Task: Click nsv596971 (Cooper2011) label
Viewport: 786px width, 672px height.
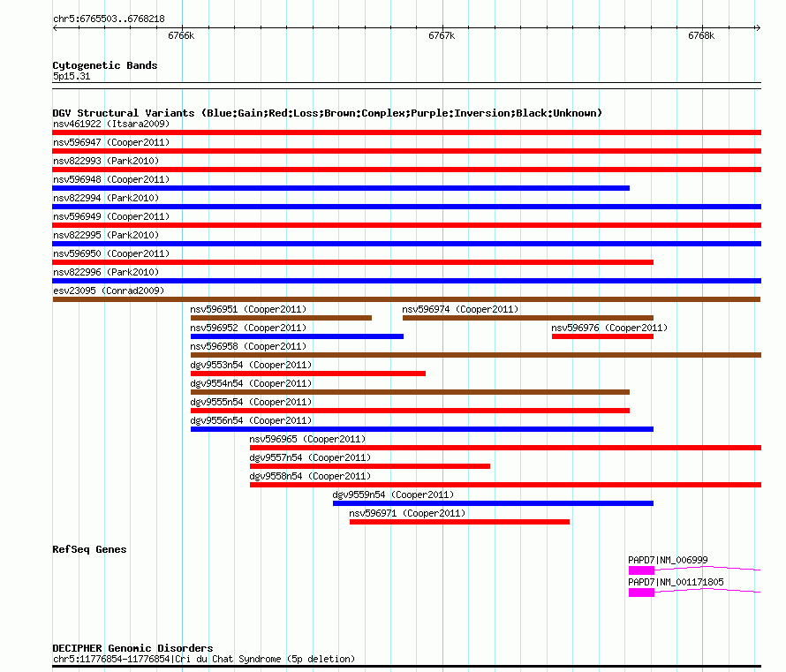Action: (x=407, y=513)
